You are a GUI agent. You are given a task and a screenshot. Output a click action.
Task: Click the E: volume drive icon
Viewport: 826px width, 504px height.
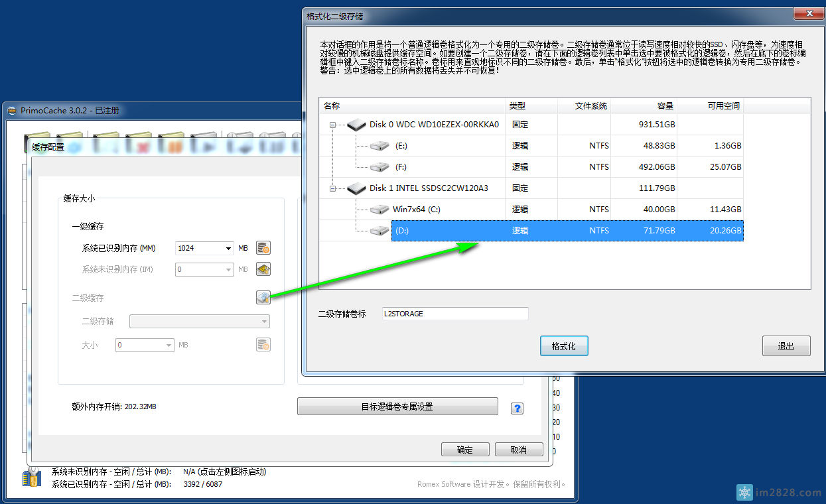click(379, 146)
